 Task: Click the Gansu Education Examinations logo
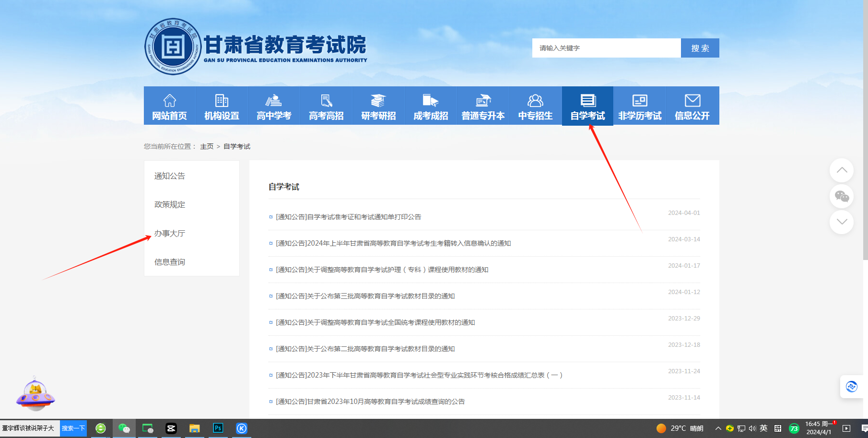[173, 47]
